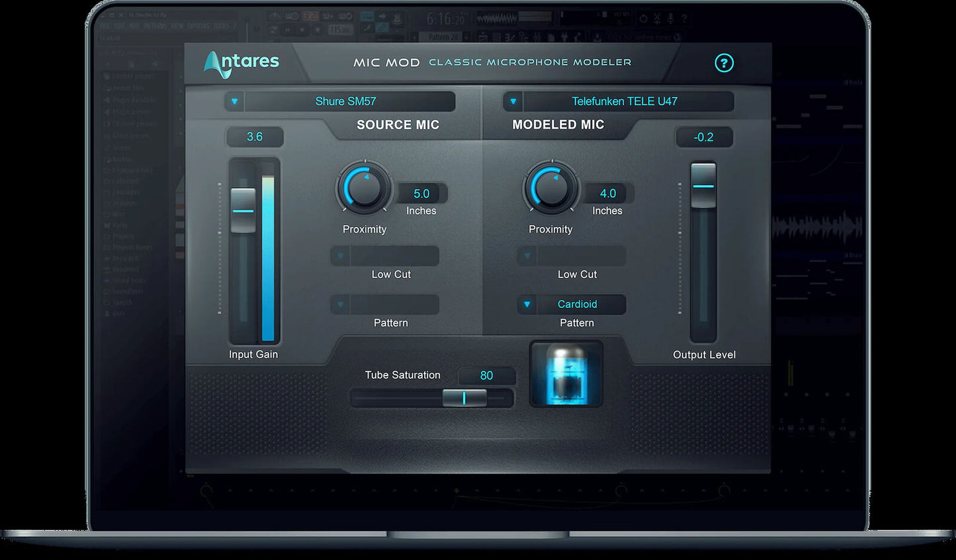Click the Pattern 28 selector in FL Studio
This screenshot has width=956, height=560.
[x=445, y=36]
